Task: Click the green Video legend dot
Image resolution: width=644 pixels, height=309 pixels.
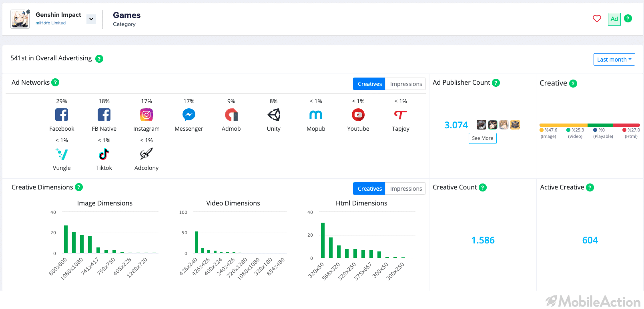Action: click(568, 130)
